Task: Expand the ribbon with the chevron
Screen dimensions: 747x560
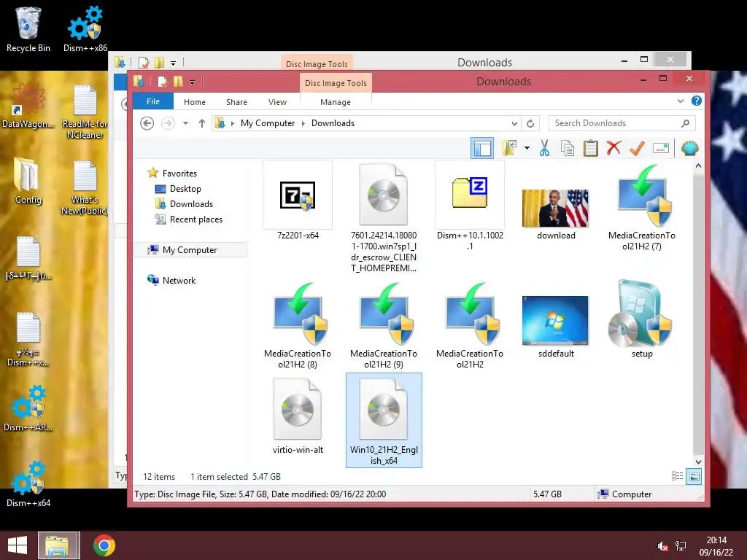Action: pos(681,101)
